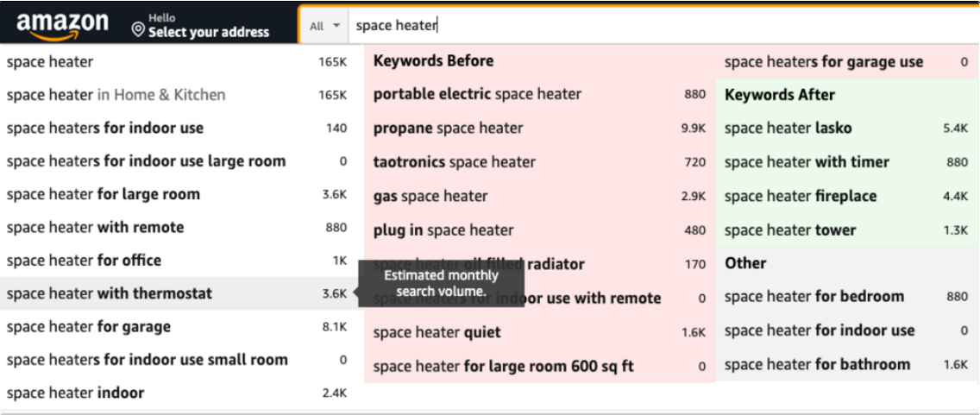Image resolution: width=980 pixels, height=415 pixels.
Task: Click the location pin icon
Action: [x=138, y=31]
